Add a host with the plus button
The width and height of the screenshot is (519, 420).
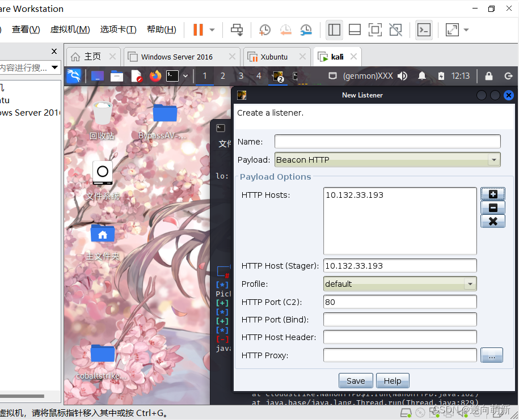pos(493,194)
